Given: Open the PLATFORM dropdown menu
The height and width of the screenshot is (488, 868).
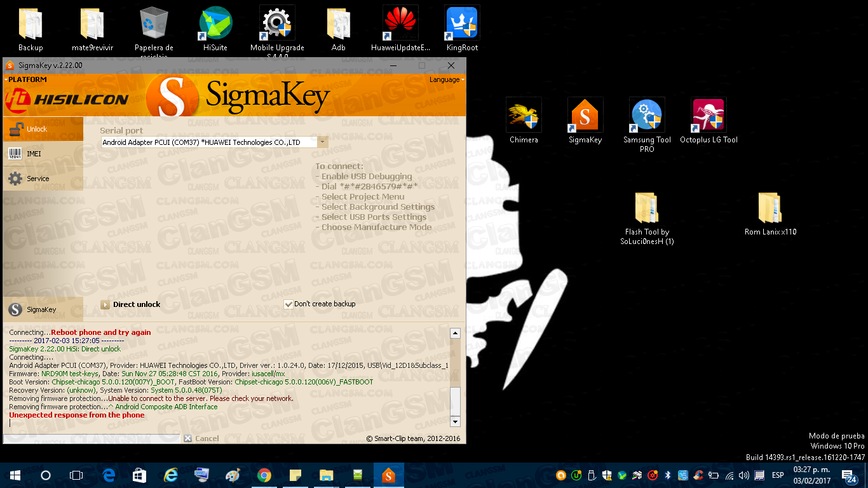Looking at the screenshot, I should [26, 79].
